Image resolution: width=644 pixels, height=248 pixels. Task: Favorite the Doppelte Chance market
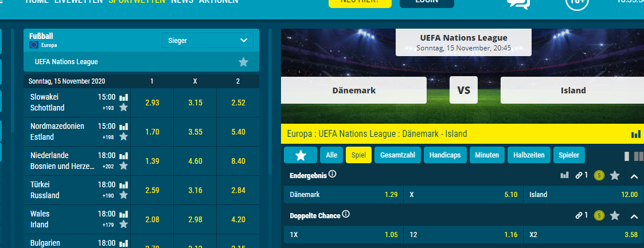(x=614, y=215)
